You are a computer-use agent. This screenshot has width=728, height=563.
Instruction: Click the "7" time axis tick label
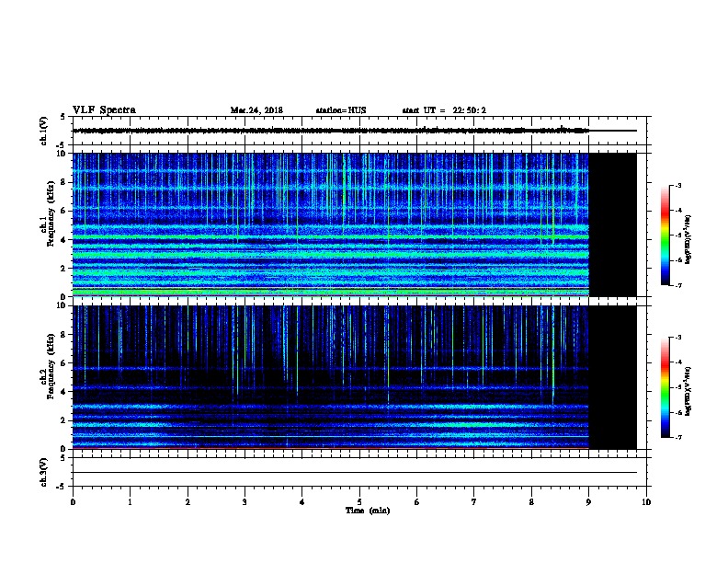[x=474, y=502]
